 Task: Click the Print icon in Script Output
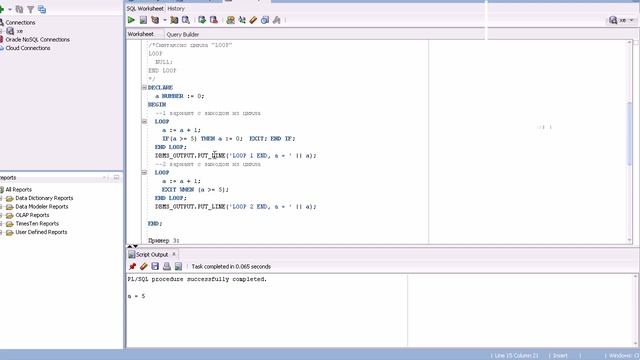[167, 267]
